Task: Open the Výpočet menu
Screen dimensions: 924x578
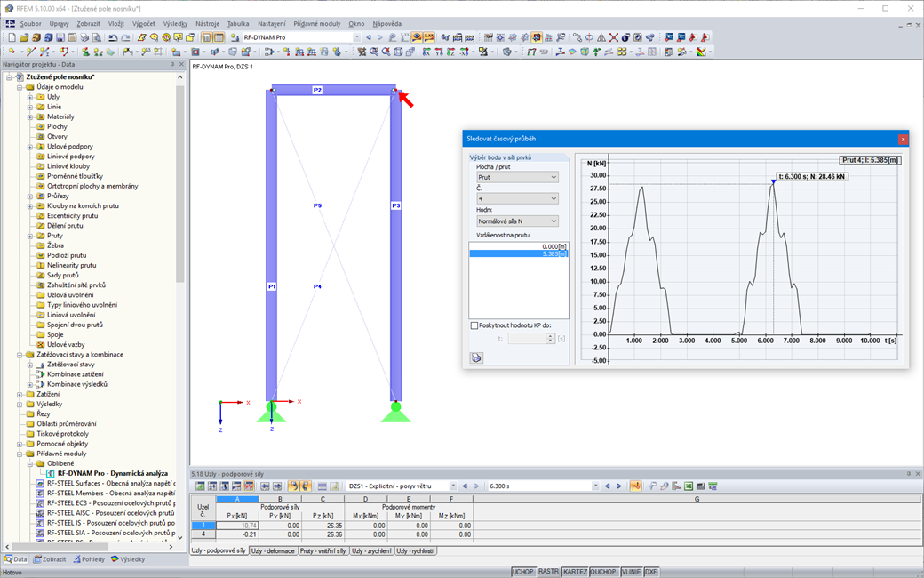Action: (144, 24)
